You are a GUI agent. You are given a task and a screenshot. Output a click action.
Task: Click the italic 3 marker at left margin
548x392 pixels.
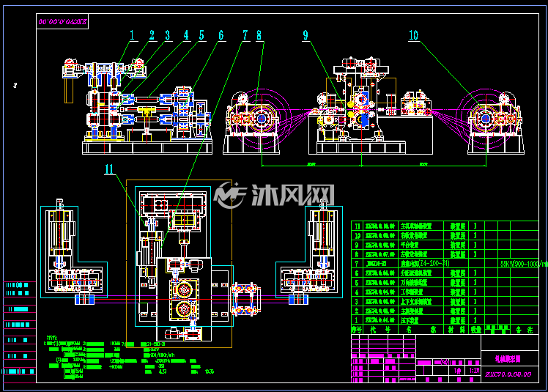[x=15, y=85]
